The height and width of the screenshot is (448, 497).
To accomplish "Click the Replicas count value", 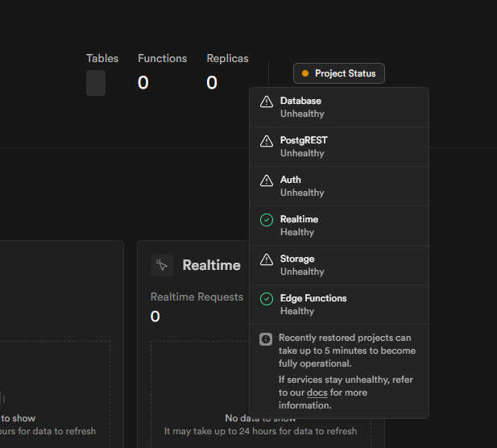I will tap(212, 82).
